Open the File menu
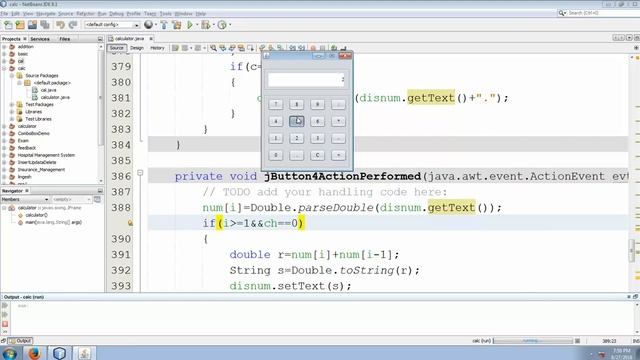 pyautogui.click(x=4, y=13)
